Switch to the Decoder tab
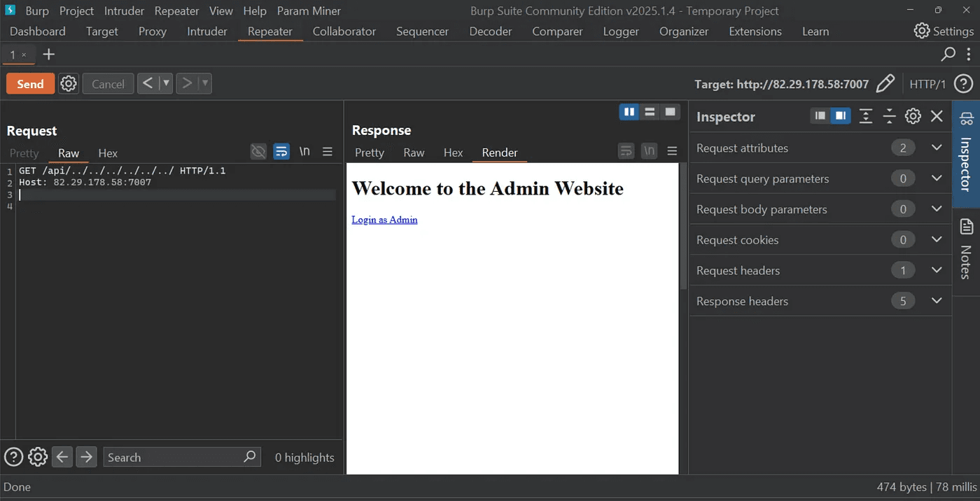 490,31
